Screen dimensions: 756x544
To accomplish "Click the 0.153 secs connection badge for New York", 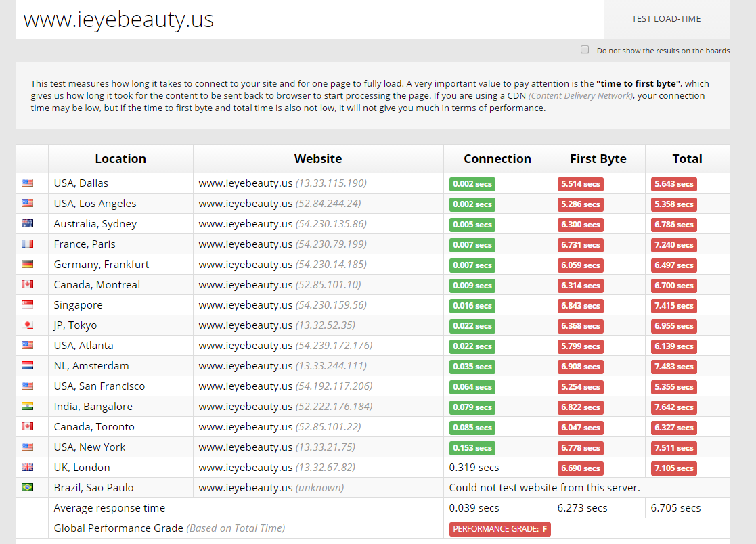I will [x=472, y=448].
